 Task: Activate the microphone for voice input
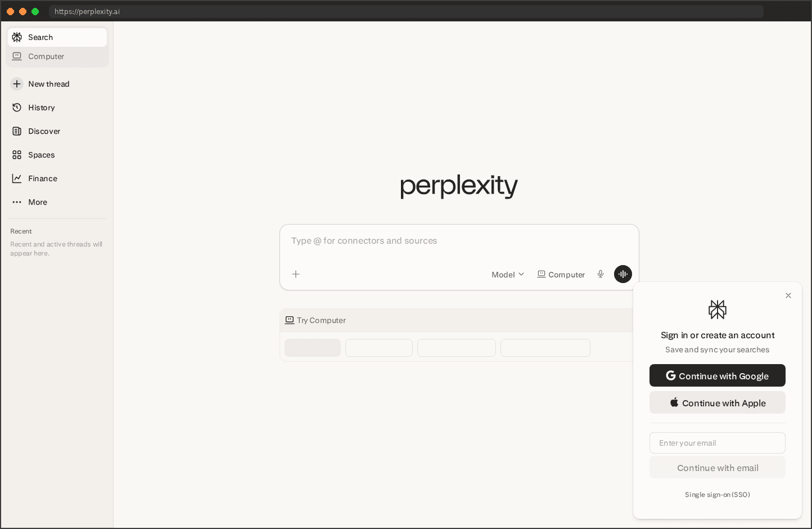pos(600,274)
